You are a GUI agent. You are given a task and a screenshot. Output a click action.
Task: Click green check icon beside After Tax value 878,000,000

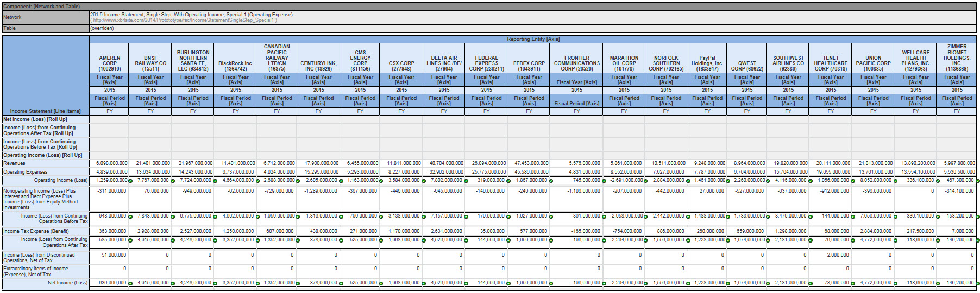(341, 240)
